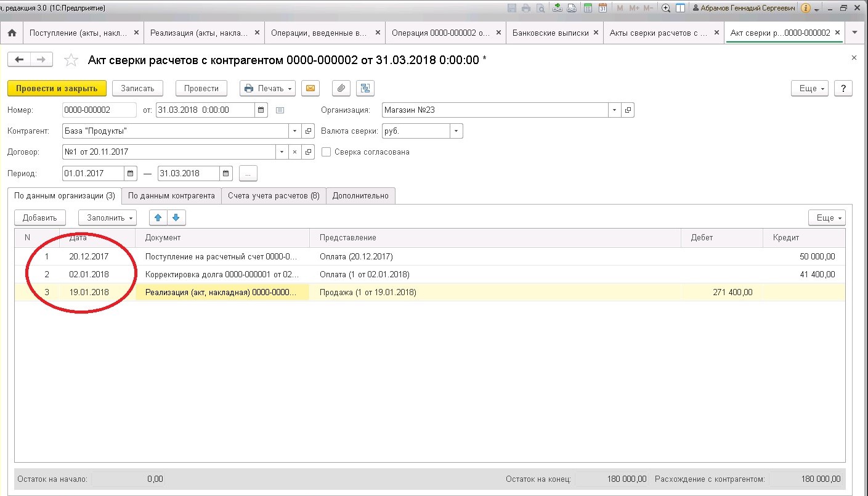Switch to Счета учета расчетов (8) tab
868x496 pixels.
274,195
